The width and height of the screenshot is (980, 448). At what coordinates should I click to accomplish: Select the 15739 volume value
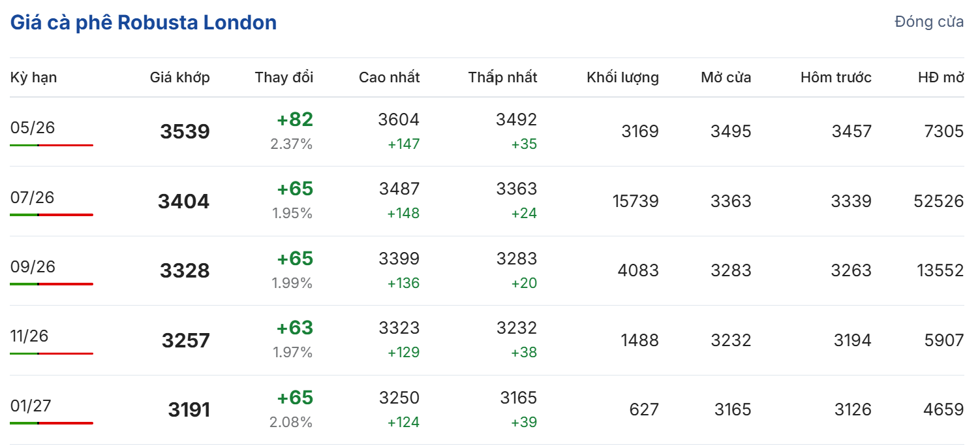coord(635,201)
